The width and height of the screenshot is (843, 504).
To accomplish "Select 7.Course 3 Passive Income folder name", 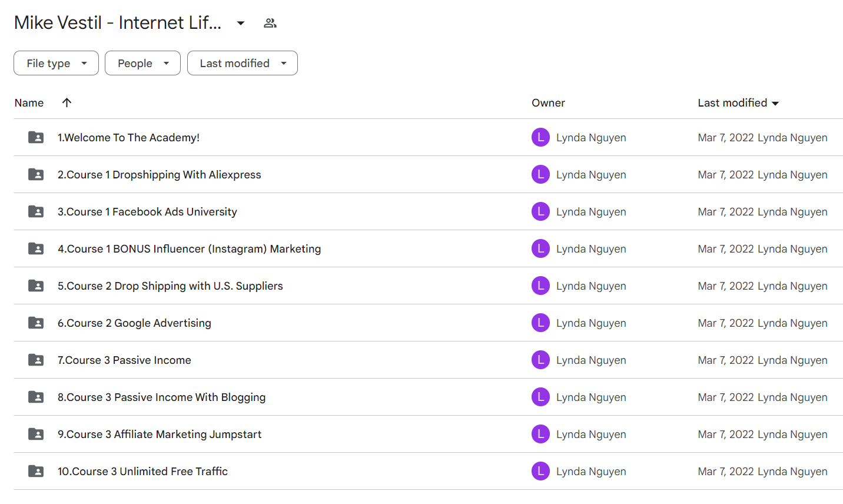I will [x=124, y=360].
